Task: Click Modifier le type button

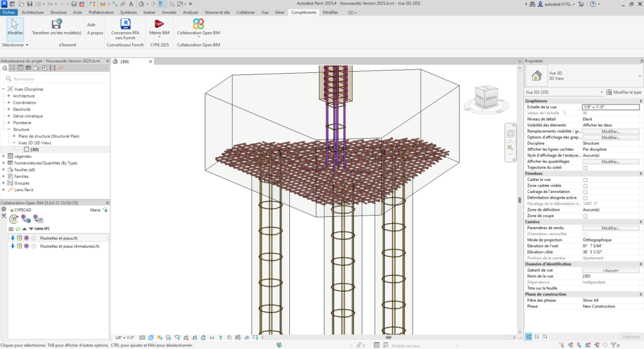Action: (x=624, y=92)
